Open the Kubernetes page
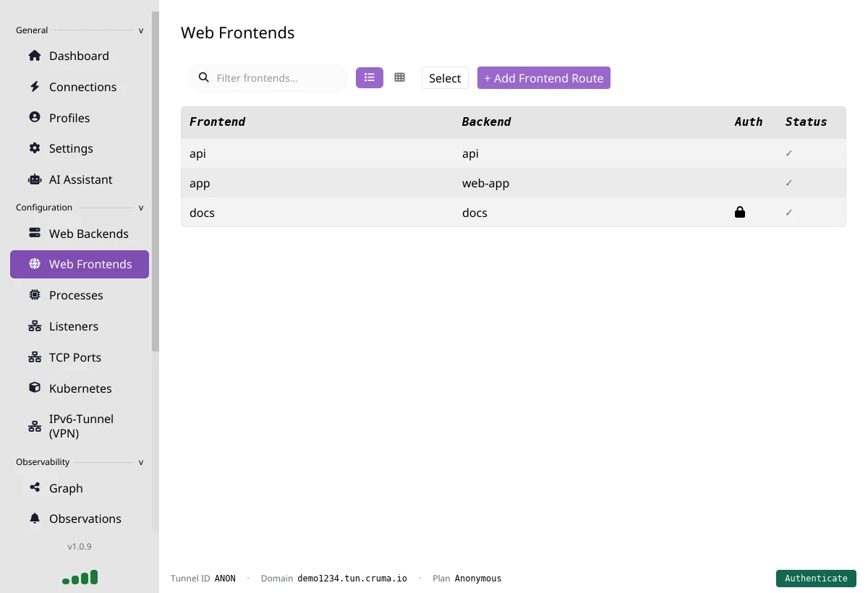 tap(80, 388)
